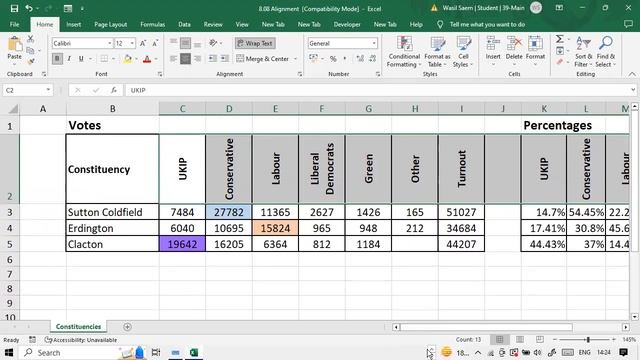Open the Insert tab
This screenshot has height=360, width=640.
click(73, 24)
